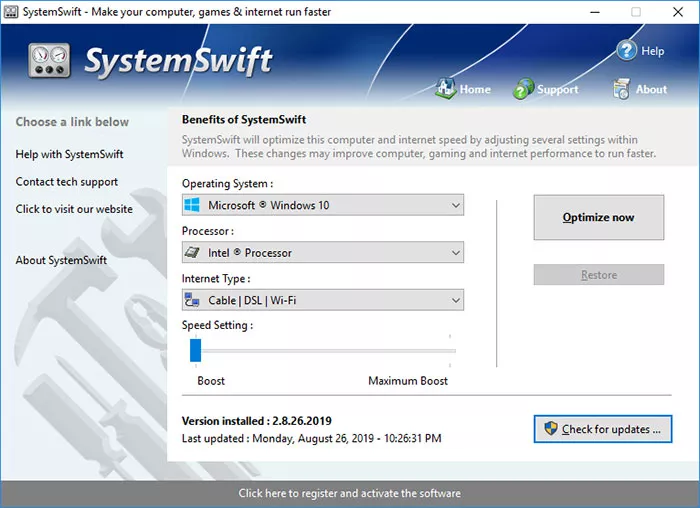
Task: Minimize the SystemSwift window
Action: [x=595, y=12]
